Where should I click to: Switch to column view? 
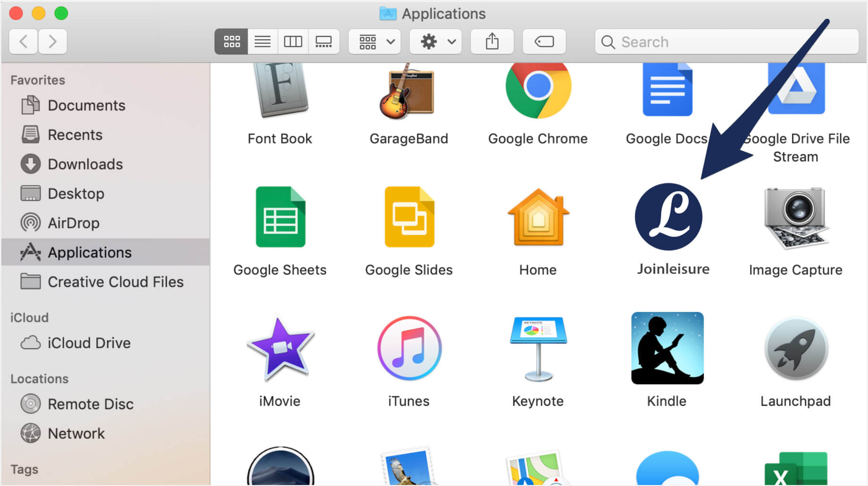point(293,42)
